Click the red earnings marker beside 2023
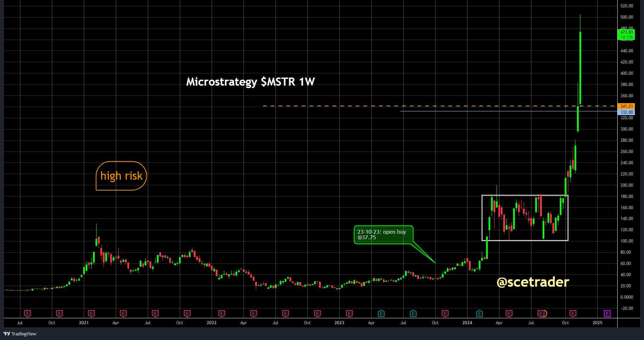This screenshot has width=644, height=340. point(349,313)
